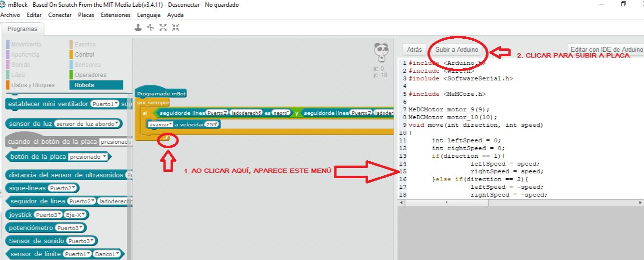Open the avanzar direction dropdown
Screen dimensions: 644x260
(161, 124)
